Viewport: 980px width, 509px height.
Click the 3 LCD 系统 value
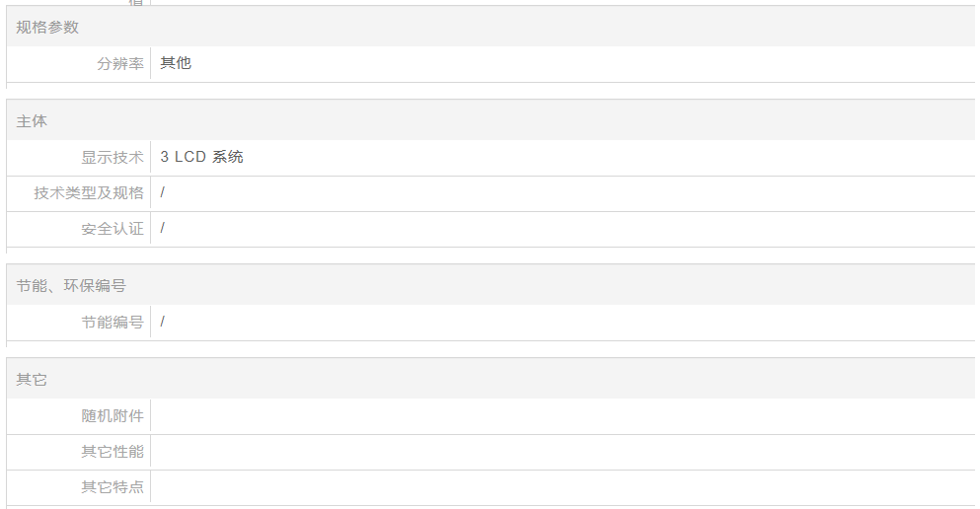pyautogui.click(x=201, y=157)
